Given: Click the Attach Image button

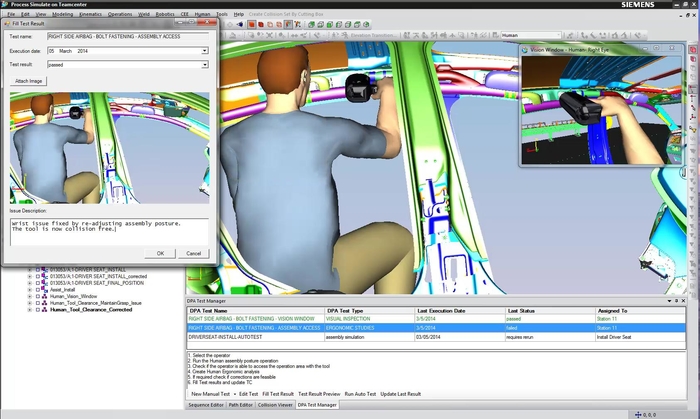Looking at the screenshot, I should 29,81.
